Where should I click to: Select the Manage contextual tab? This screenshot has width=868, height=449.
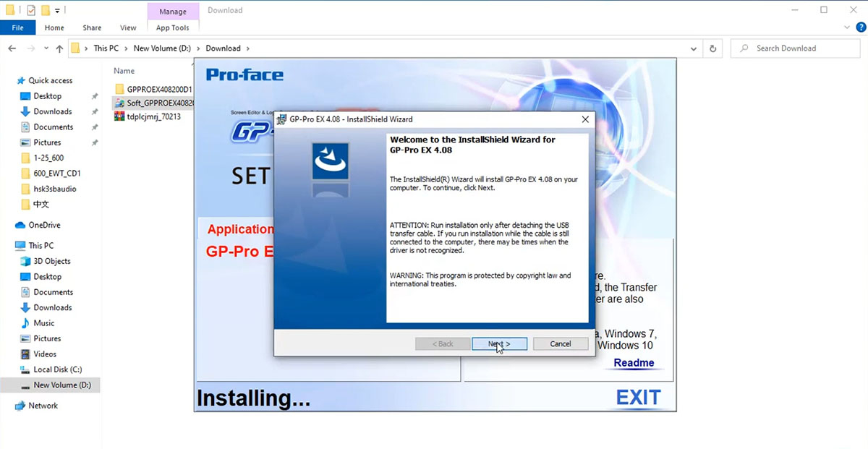172,11
